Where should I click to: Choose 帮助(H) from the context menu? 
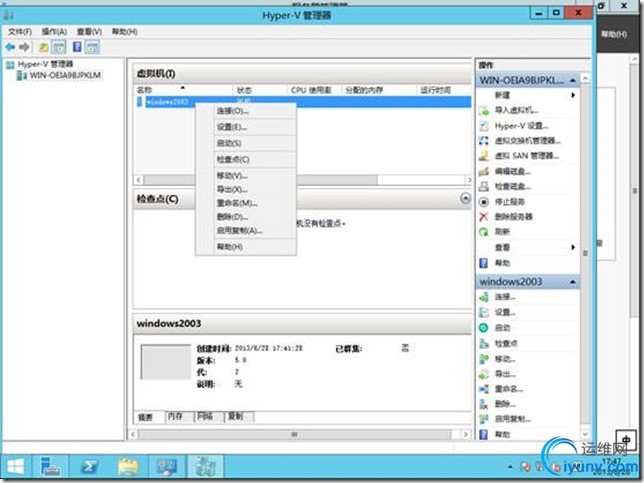click(245, 247)
